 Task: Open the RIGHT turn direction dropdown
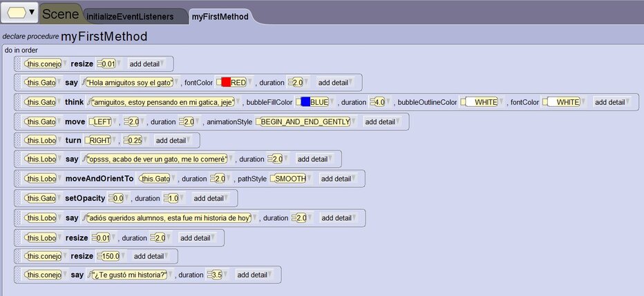[x=104, y=141]
